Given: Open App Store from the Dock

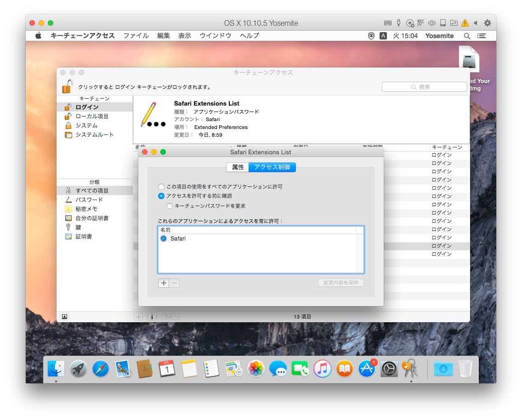Looking at the screenshot, I should (367, 369).
